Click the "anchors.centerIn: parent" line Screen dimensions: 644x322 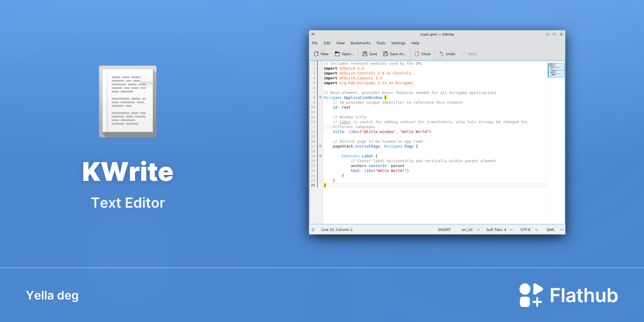[377, 165]
